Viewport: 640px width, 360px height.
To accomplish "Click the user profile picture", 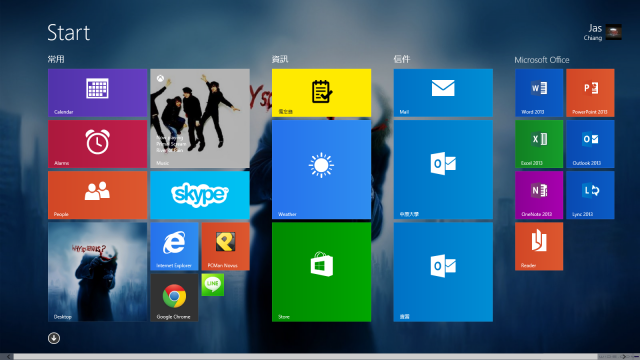I will click(613, 32).
